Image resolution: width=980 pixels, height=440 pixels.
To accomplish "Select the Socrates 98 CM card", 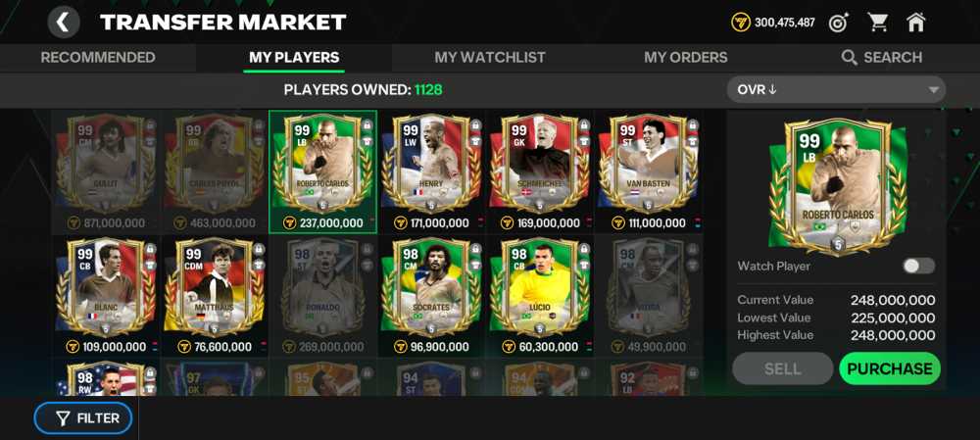I will coord(430,296).
